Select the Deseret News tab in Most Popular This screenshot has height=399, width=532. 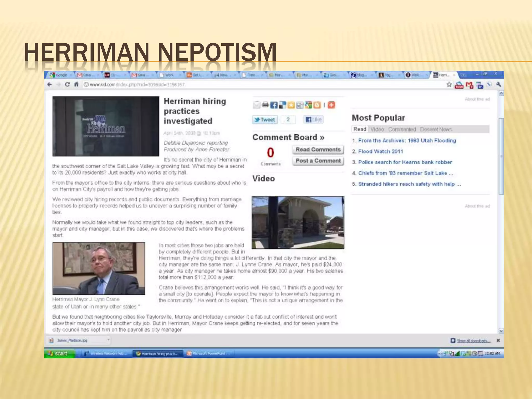tap(436, 129)
